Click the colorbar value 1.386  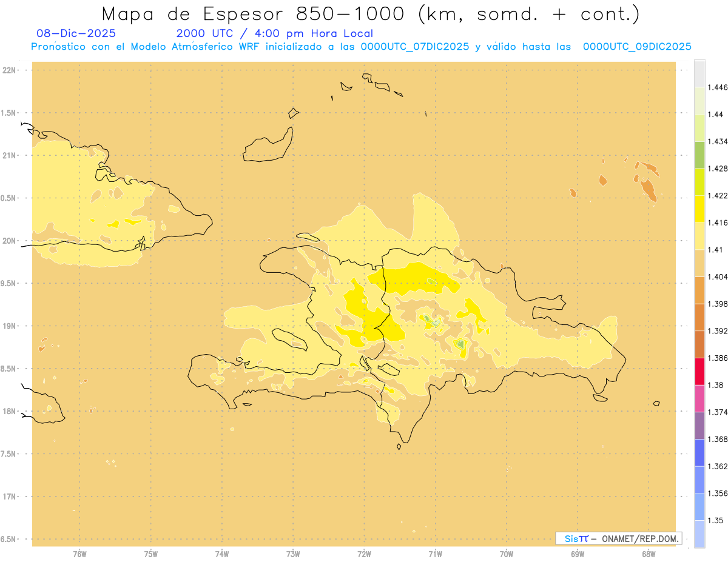click(719, 358)
